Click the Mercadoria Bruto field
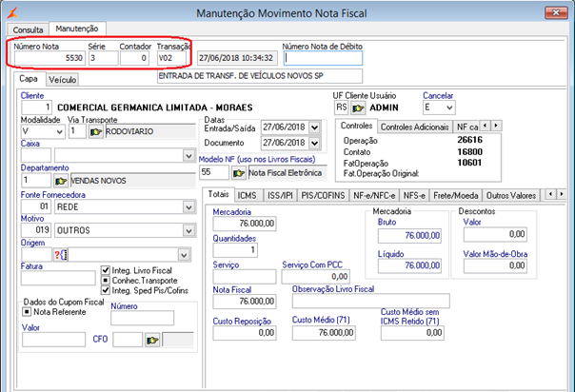The image size is (575, 392). pyautogui.click(x=409, y=236)
